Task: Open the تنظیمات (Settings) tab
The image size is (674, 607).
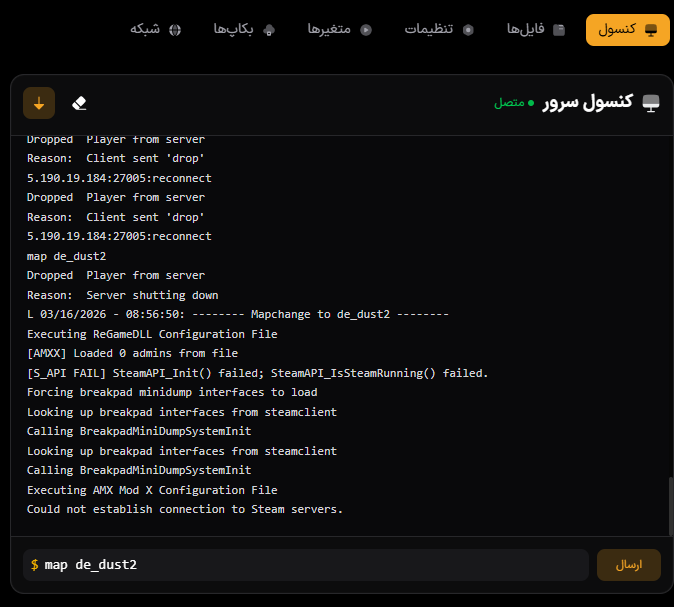Action: tap(439, 30)
